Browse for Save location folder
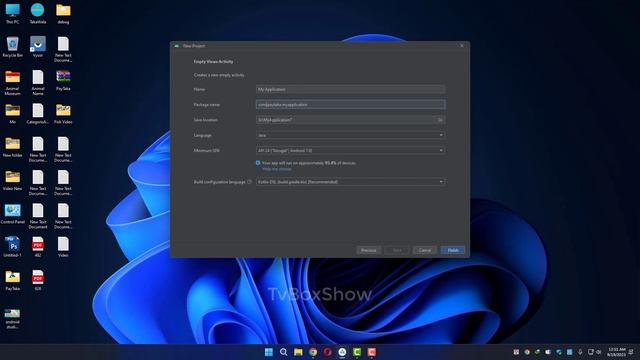The height and width of the screenshot is (360, 640). pyautogui.click(x=440, y=120)
